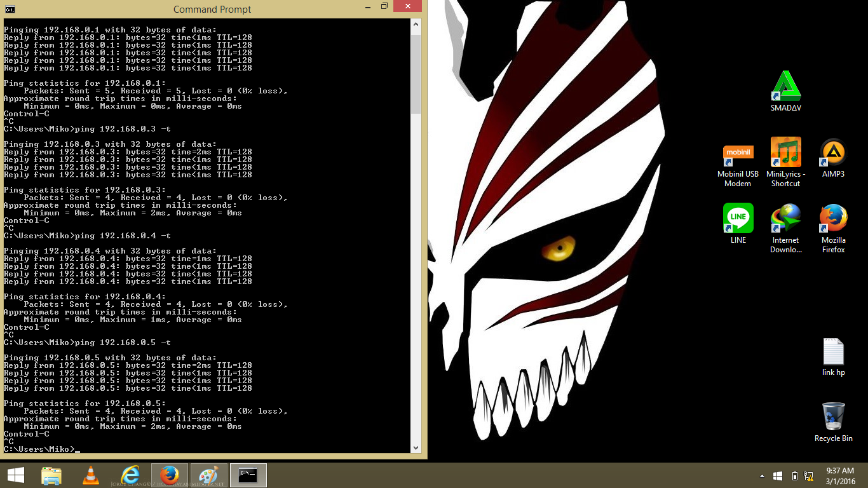Select the link hp text file
868x488 pixels.
tap(833, 357)
